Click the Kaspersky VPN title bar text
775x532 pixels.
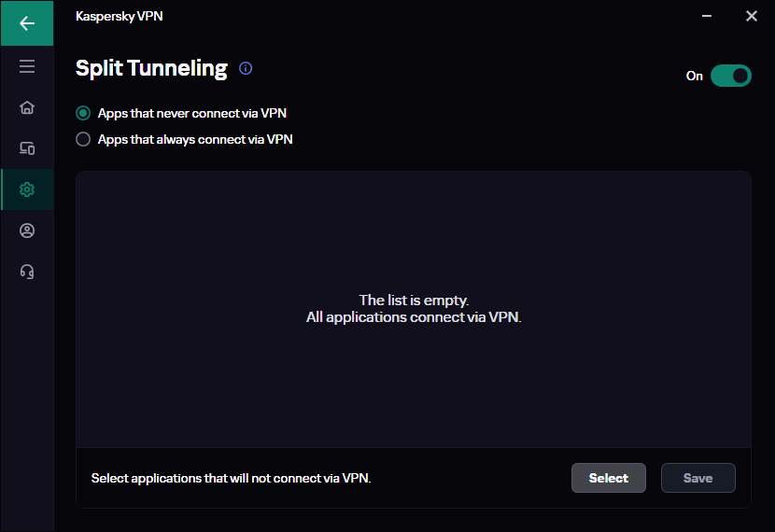tap(119, 16)
